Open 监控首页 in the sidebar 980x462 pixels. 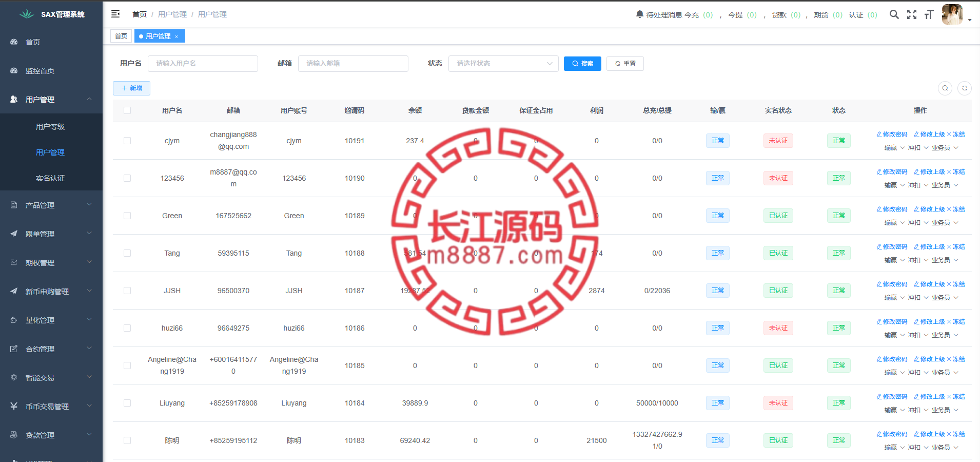pyautogui.click(x=40, y=71)
